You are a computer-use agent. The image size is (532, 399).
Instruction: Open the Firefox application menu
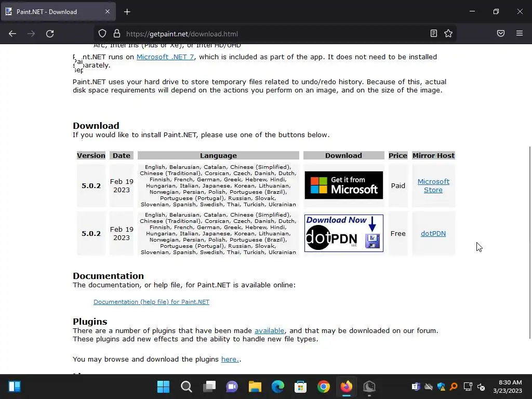pos(520,33)
